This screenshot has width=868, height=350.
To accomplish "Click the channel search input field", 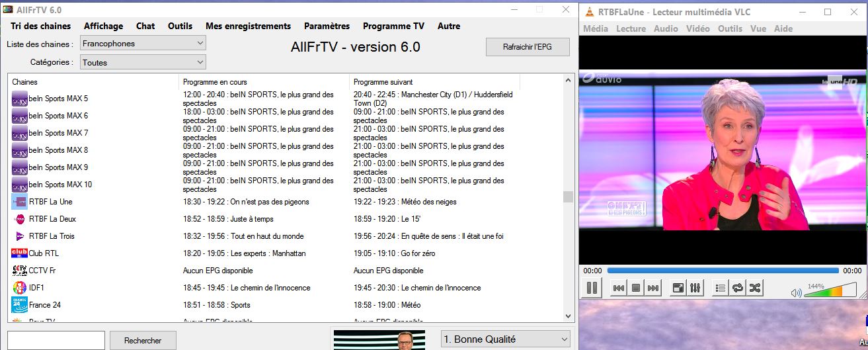I will [x=56, y=340].
